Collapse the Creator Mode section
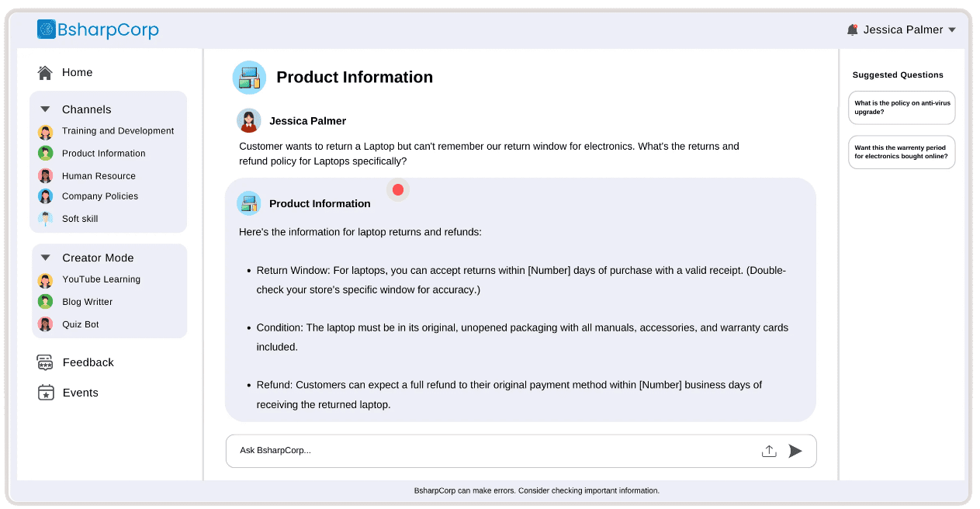 coord(45,258)
